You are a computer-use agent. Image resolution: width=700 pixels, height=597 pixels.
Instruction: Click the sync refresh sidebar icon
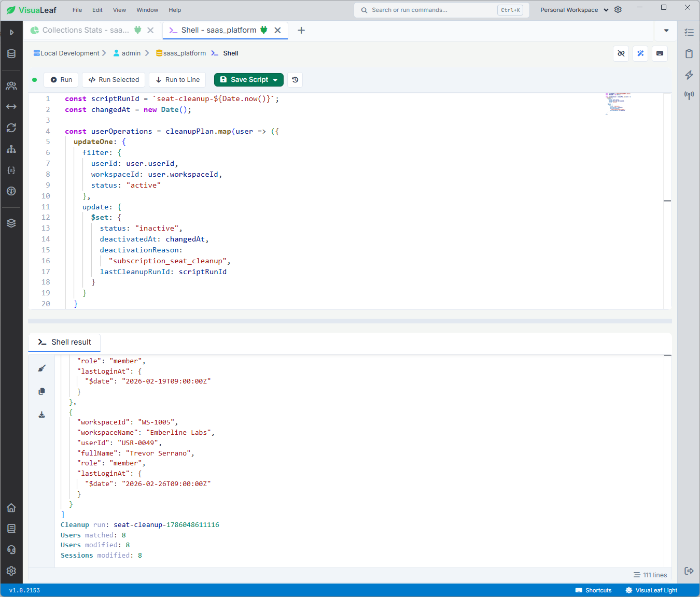click(11, 128)
